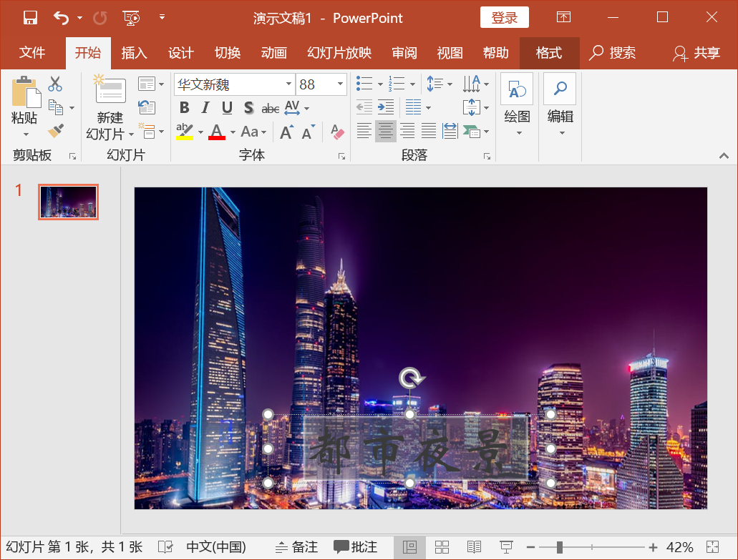The image size is (738, 560).
Task: Switch to slide sorter view
Action: pyautogui.click(x=442, y=547)
